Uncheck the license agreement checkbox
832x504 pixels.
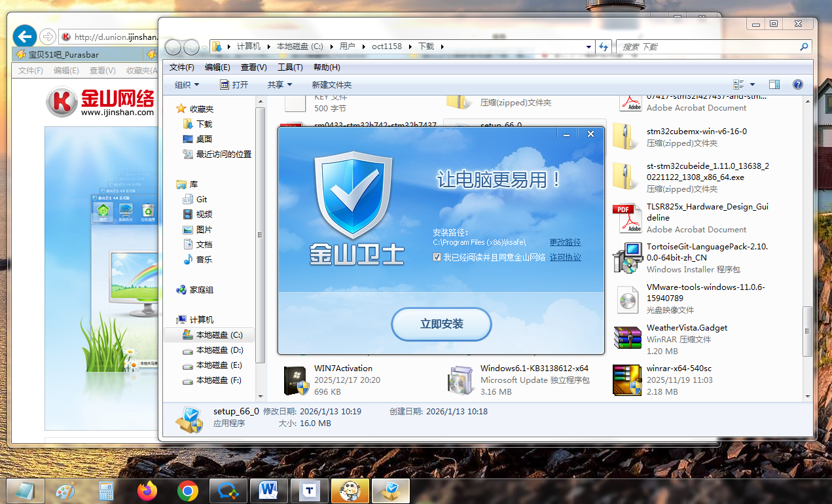437,258
